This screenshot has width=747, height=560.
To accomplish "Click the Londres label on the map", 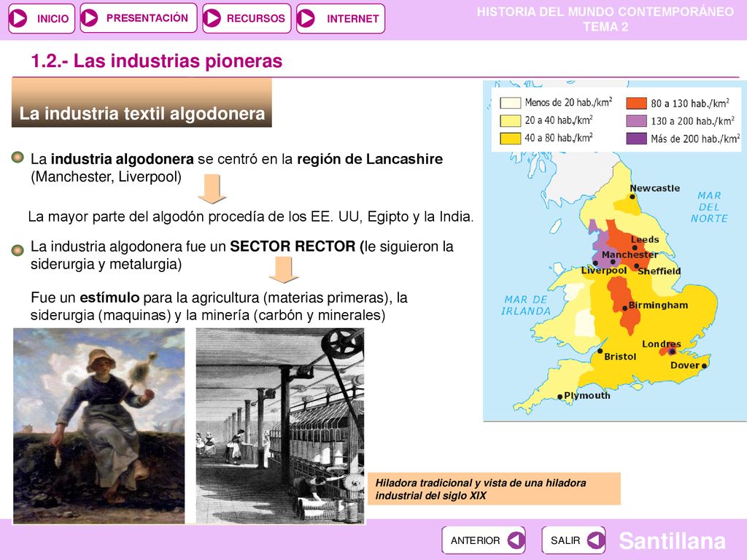I will (x=661, y=344).
